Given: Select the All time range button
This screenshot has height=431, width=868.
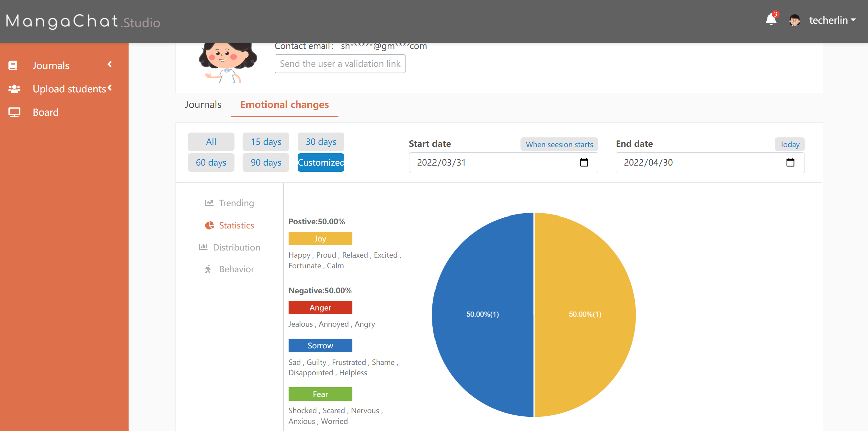Looking at the screenshot, I should pos(211,142).
